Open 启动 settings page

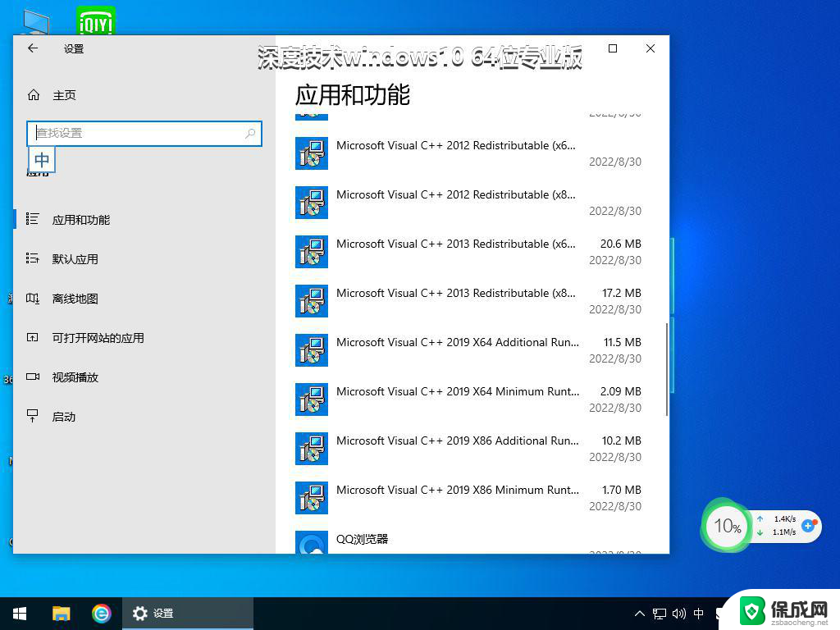pos(64,417)
